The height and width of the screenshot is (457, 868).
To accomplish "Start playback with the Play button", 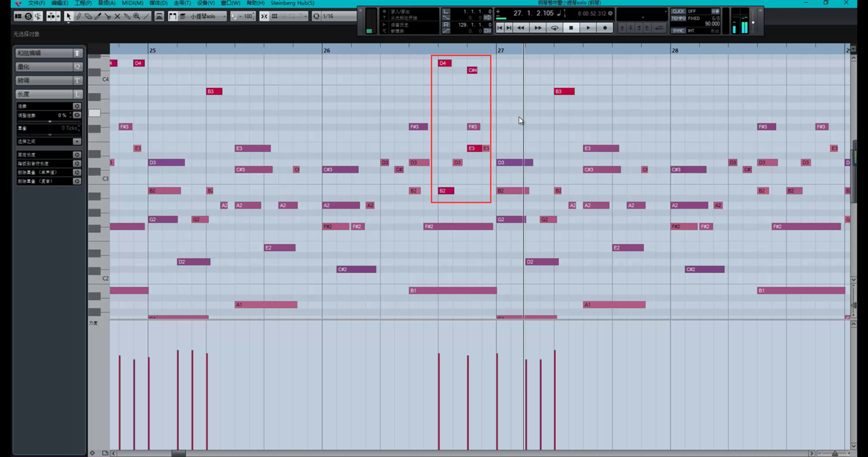I will coord(588,28).
